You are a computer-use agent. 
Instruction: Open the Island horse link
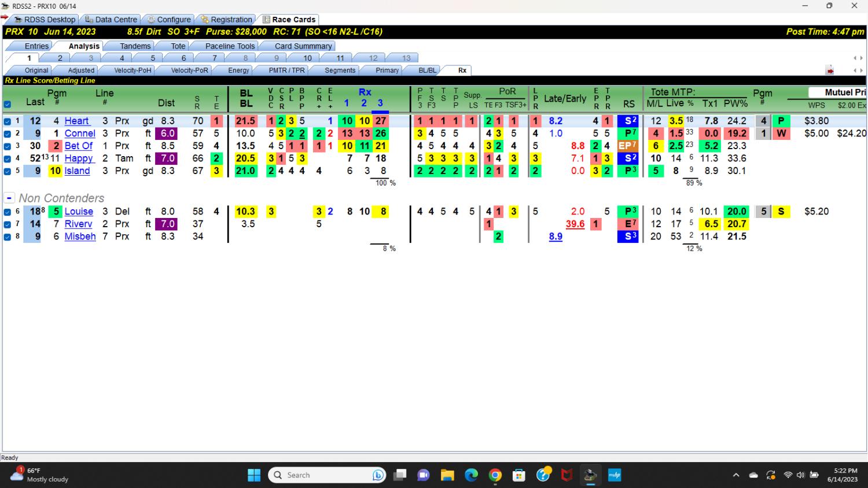coord(77,171)
